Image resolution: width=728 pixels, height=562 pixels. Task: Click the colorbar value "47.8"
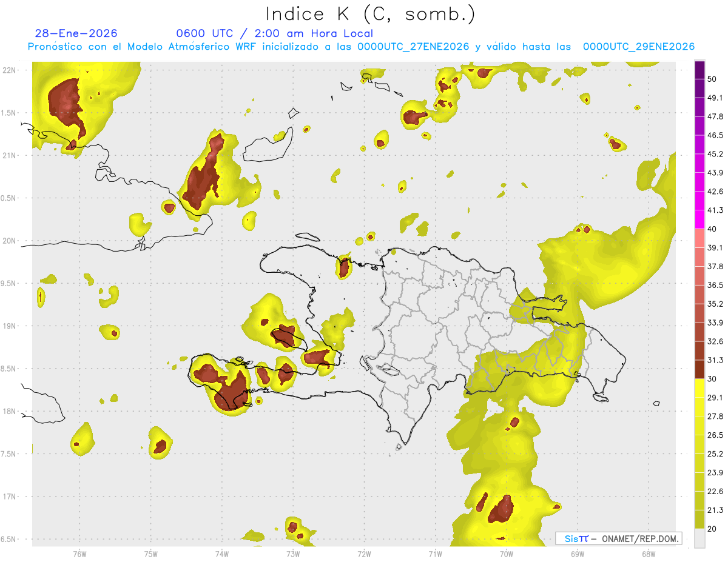tap(715, 116)
